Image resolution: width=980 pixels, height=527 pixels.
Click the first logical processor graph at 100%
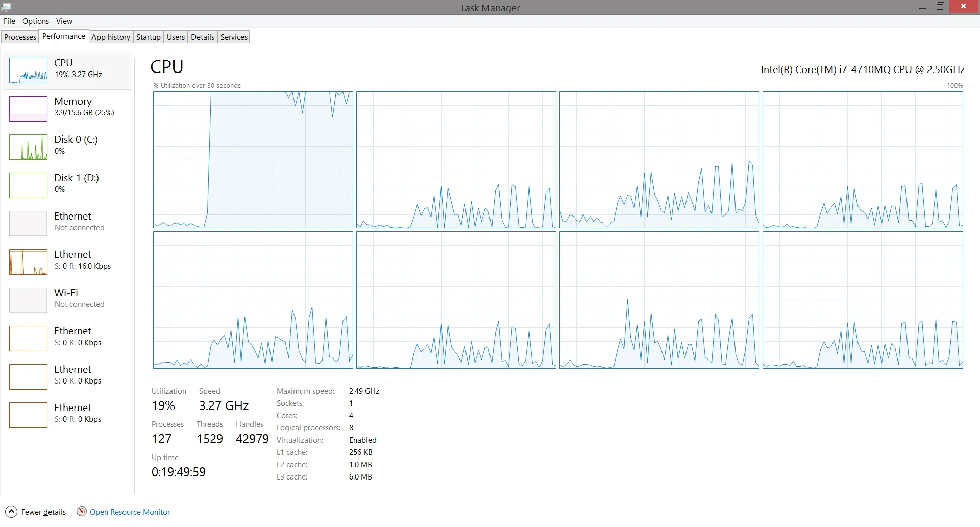[253, 160]
